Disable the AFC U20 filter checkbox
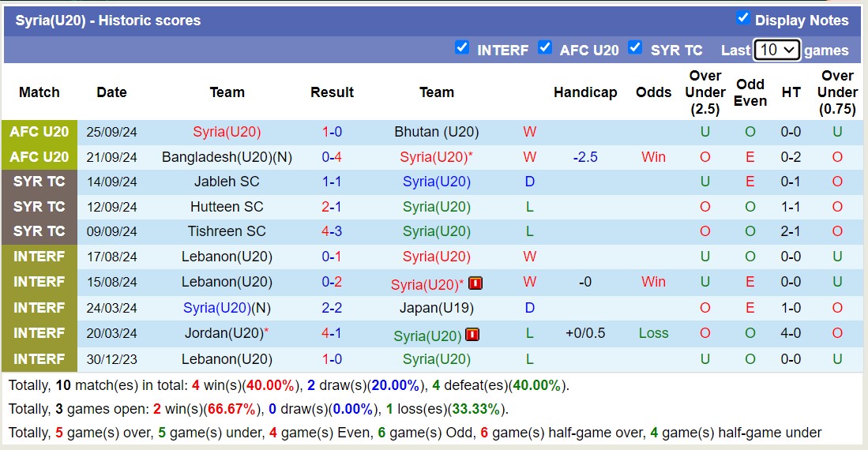868x450 pixels. click(x=545, y=48)
